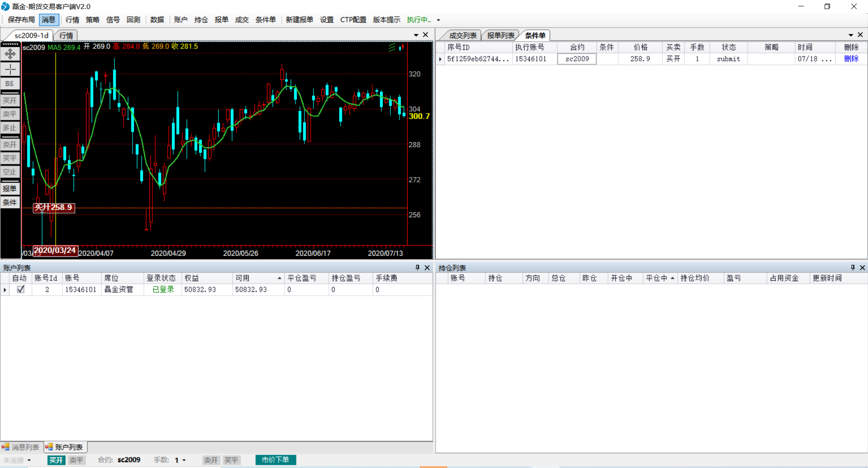This screenshot has width=868, height=468.
Task: Open the CTP配置 menu
Action: tap(353, 20)
